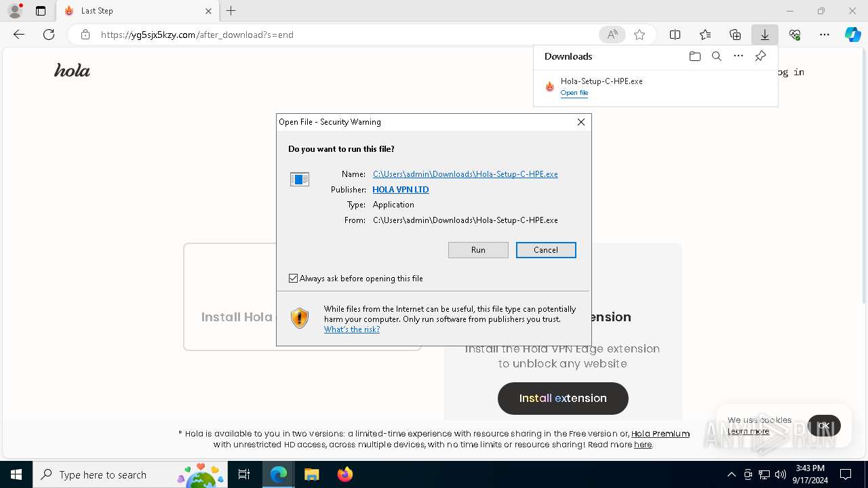Click Cancel in Security Warning dialog
This screenshot has width=868, height=488.
(x=546, y=250)
